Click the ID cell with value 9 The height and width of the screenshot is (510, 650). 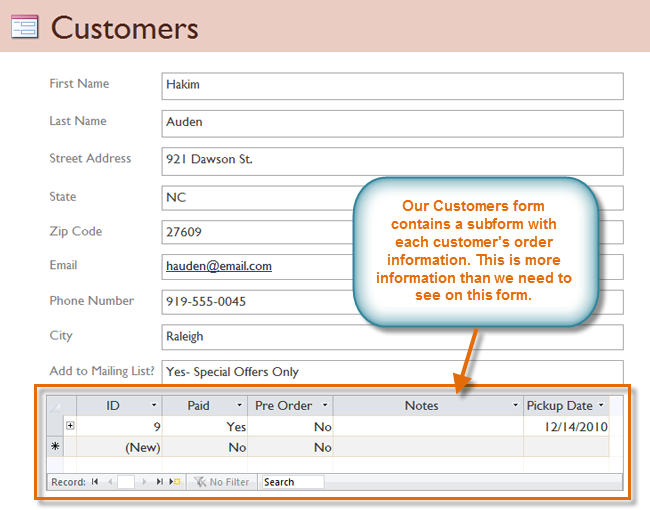click(119, 426)
